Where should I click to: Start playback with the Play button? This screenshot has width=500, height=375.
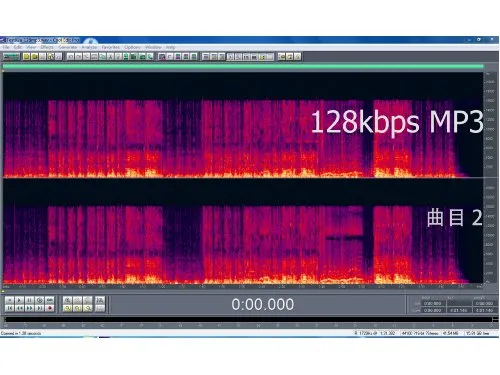click(x=19, y=300)
